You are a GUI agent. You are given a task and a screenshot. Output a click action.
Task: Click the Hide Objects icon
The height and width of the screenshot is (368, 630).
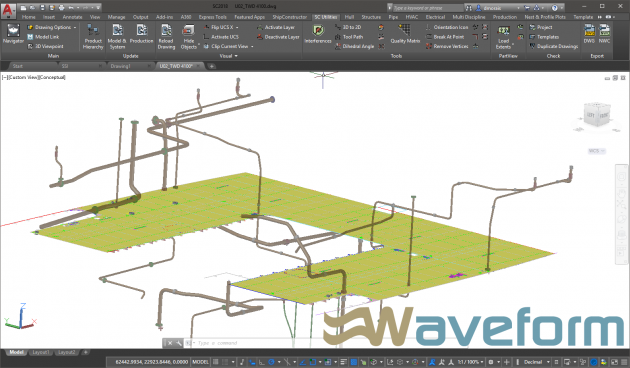(188, 36)
